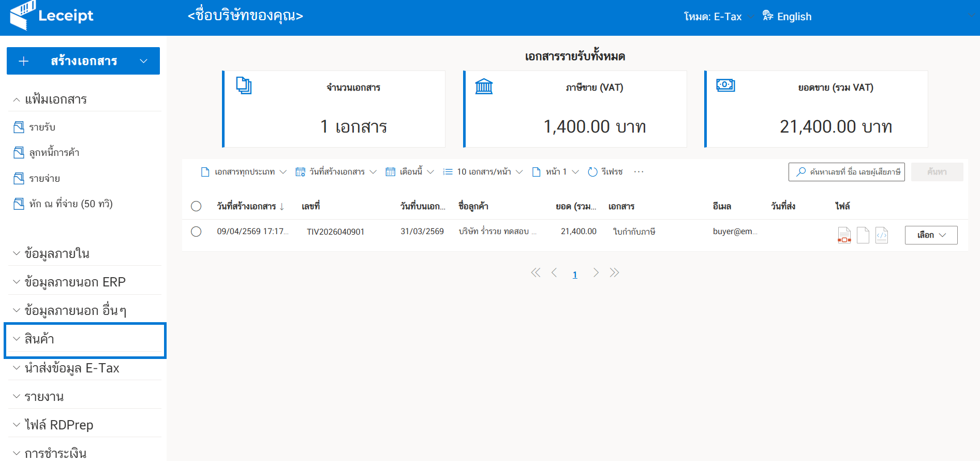Open รายจ่าย in the sidebar
The width and height of the screenshot is (980, 461).
click(x=44, y=179)
